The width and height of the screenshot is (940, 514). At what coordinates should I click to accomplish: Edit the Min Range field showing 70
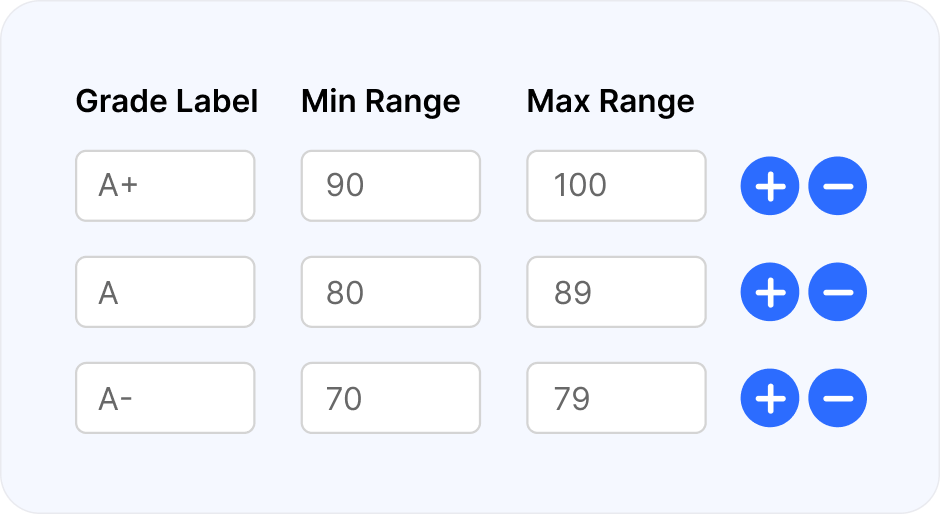pos(391,398)
